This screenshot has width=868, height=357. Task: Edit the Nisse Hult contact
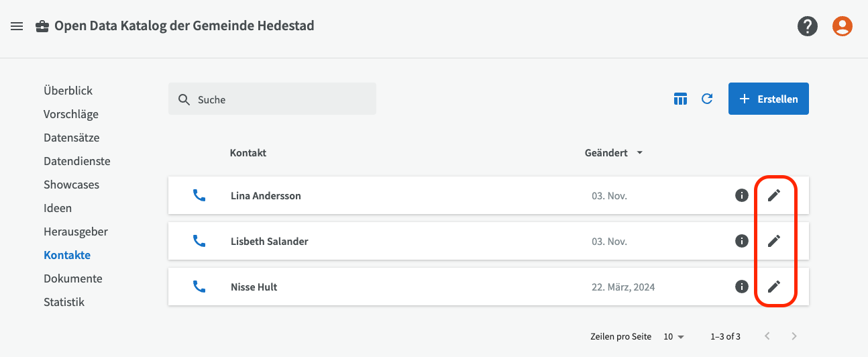click(x=774, y=287)
